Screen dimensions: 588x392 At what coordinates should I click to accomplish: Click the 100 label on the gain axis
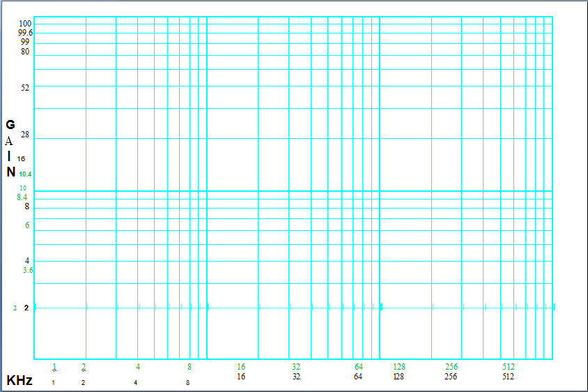[x=25, y=24]
